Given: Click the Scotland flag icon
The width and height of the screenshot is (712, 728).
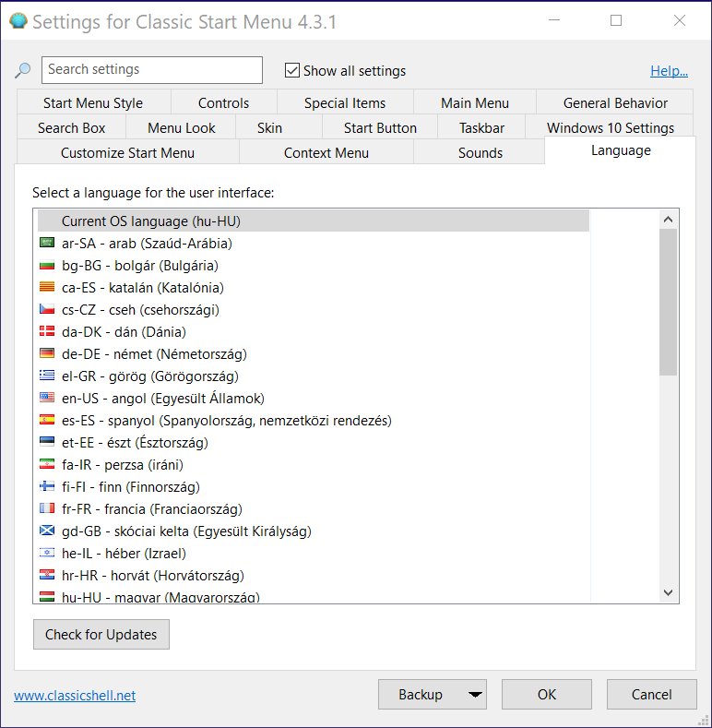Looking at the screenshot, I should 47,531.
